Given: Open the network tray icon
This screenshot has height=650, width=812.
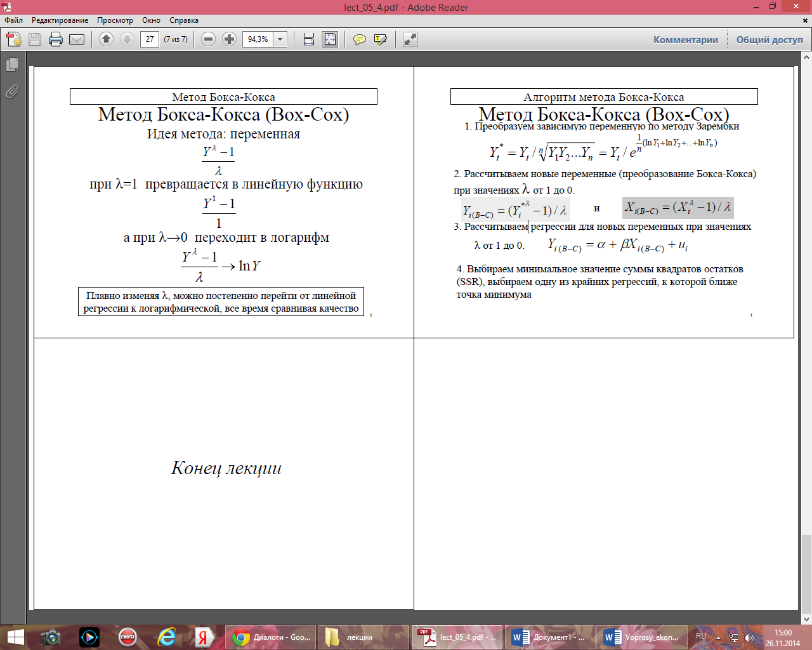Looking at the screenshot, I should click(734, 638).
